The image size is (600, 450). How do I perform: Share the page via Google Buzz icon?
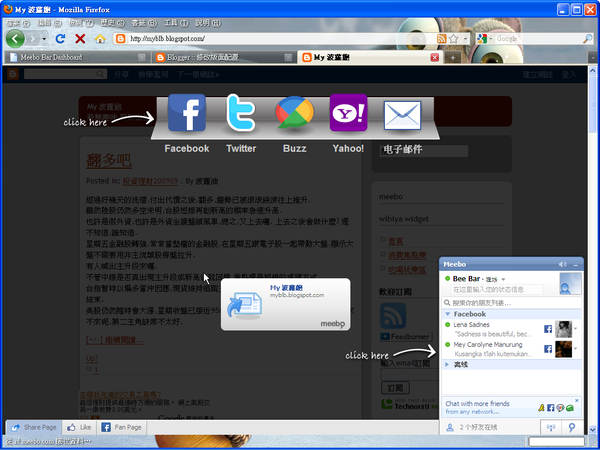click(295, 112)
